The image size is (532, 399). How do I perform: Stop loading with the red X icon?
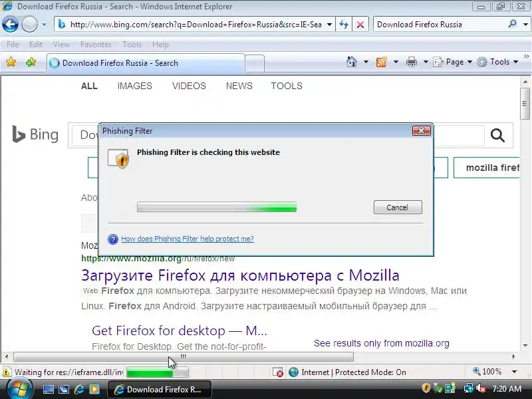[x=360, y=25]
